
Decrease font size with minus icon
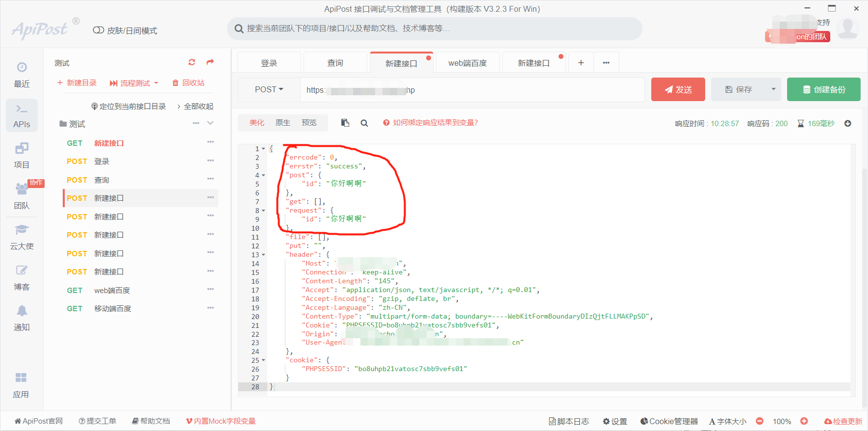pos(760,421)
